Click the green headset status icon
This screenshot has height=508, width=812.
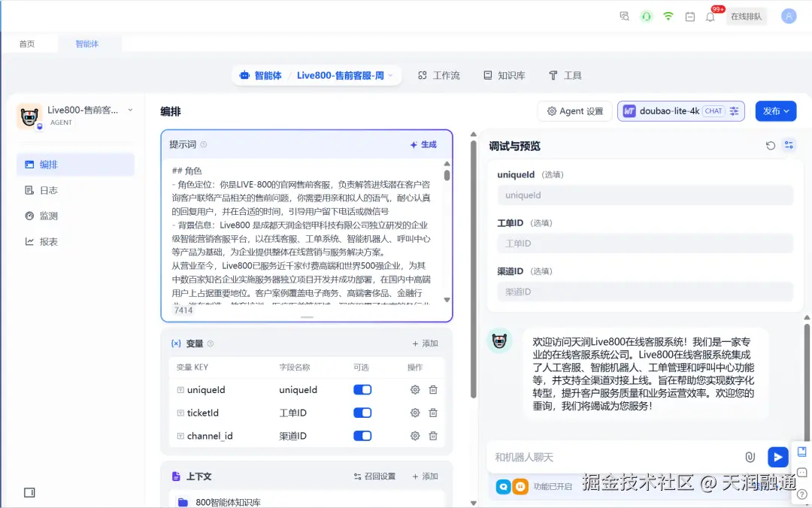pyautogui.click(x=647, y=17)
